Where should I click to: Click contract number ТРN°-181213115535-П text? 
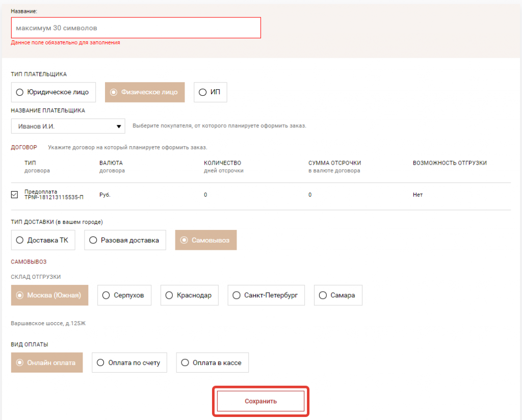[x=54, y=197]
